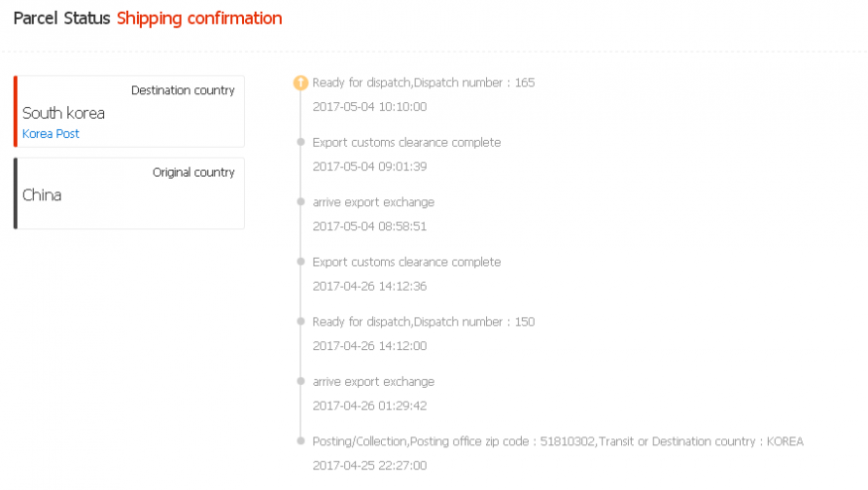The height and width of the screenshot is (490, 868).
Task: Click timeline dot for Dispatch number 150
Action: pyautogui.click(x=301, y=321)
